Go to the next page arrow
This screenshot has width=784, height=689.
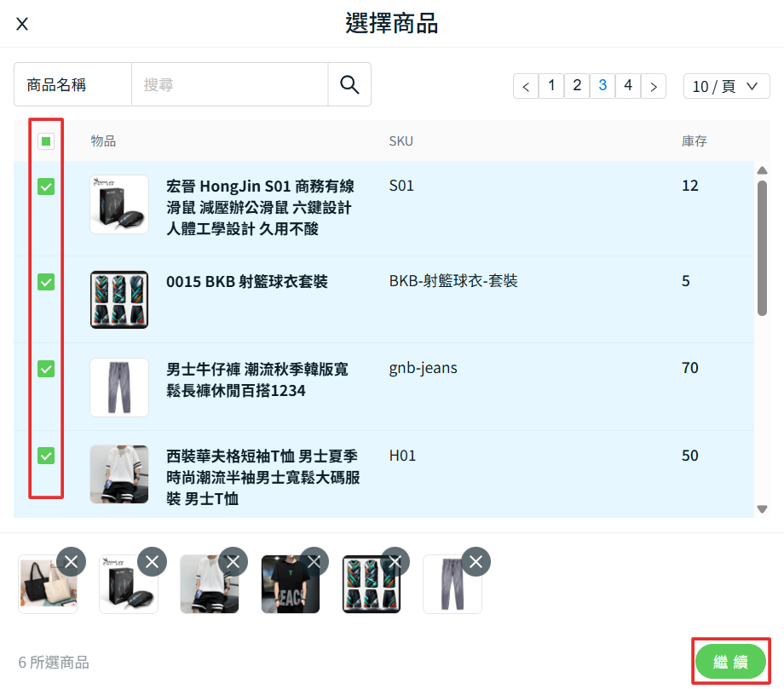(654, 86)
